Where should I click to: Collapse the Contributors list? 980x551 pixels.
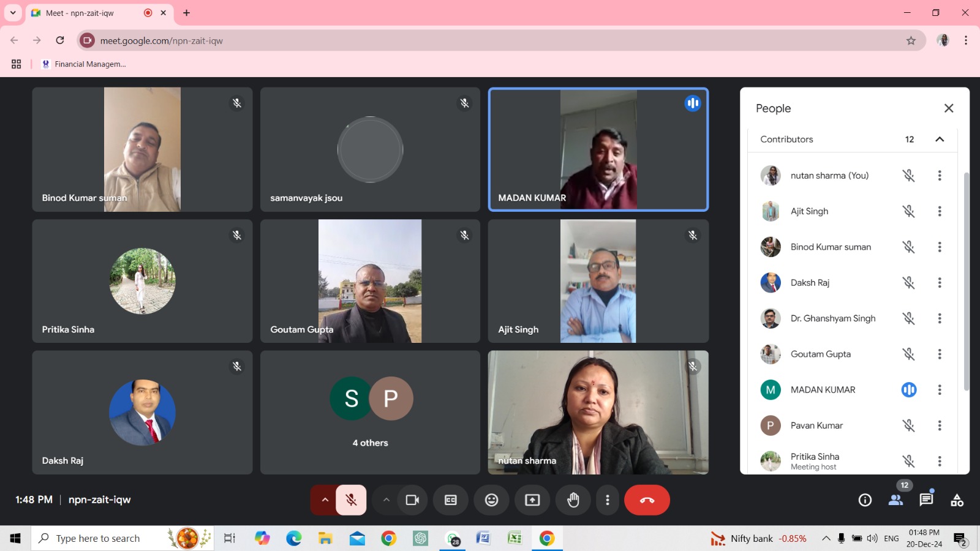pyautogui.click(x=940, y=140)
